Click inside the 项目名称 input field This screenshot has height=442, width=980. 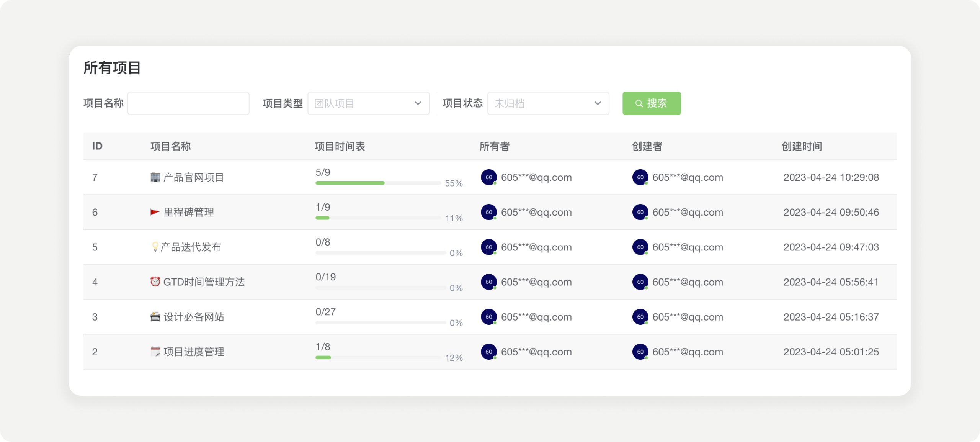pos(188,103)
